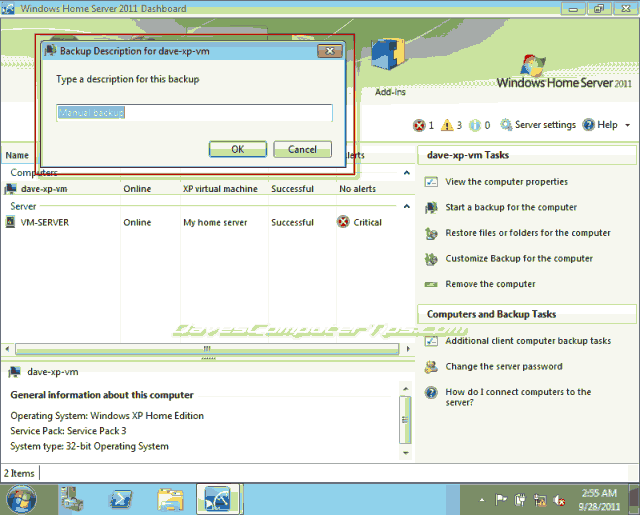Image resolution: width=640 pixels, height=515 pixels.
Task: Open Server Manager from the taskbar
Action: 72,499
